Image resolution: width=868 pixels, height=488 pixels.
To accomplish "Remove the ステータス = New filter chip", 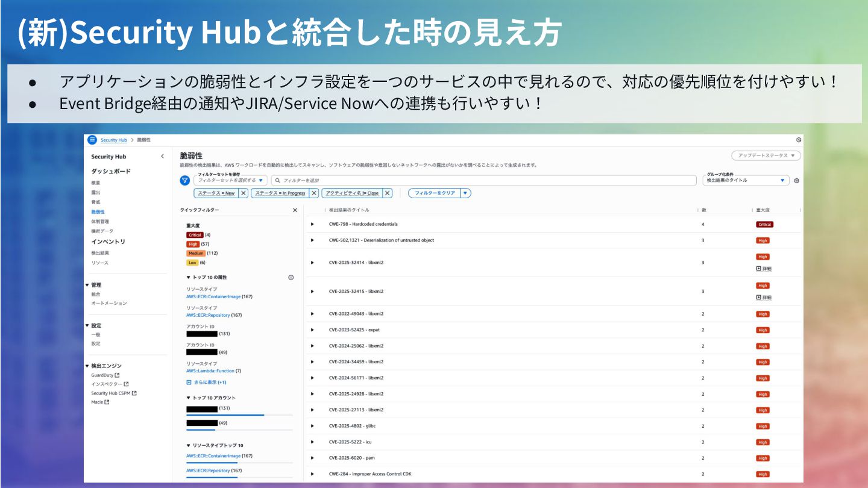I will tap(243, 193).
